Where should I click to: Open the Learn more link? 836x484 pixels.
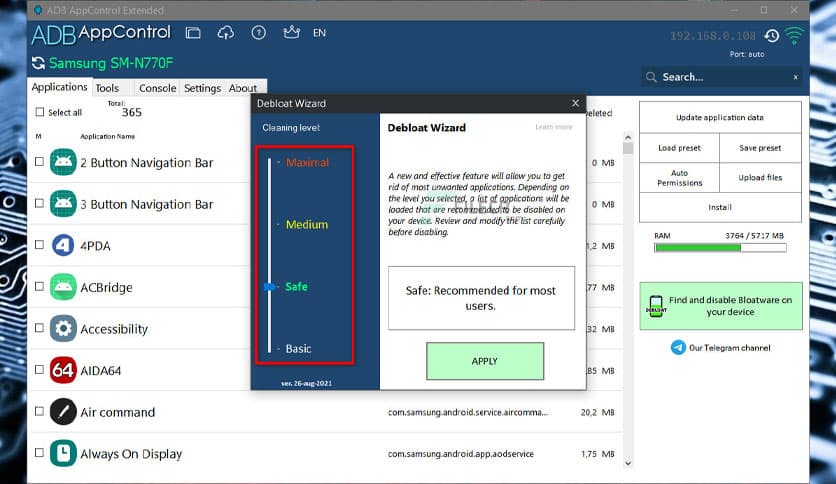[553, 127]
